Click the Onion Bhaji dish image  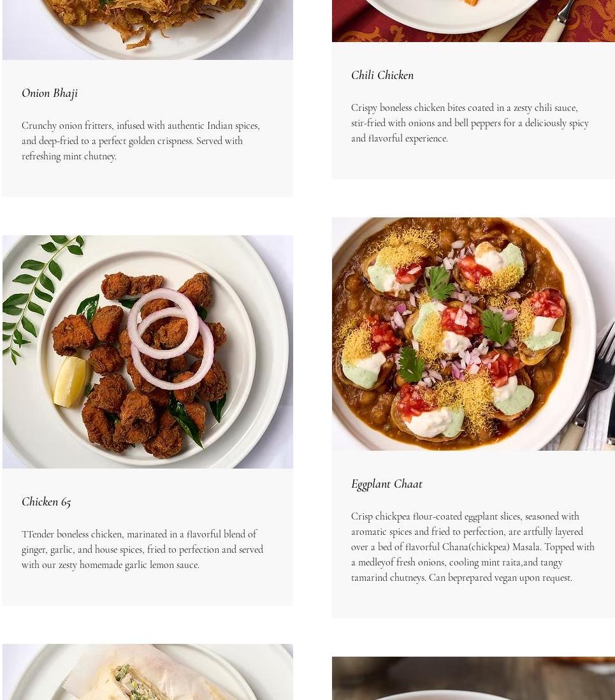tap(148, 29)
